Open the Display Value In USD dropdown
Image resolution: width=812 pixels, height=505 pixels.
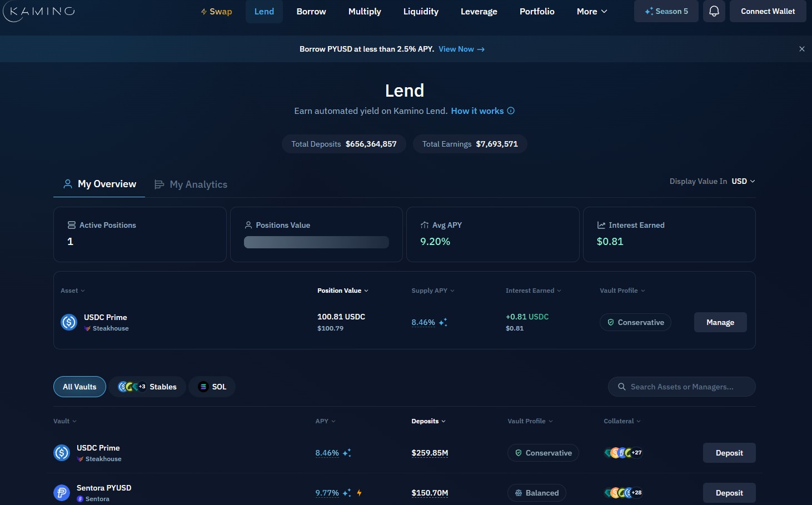click(x=743, y=181)
